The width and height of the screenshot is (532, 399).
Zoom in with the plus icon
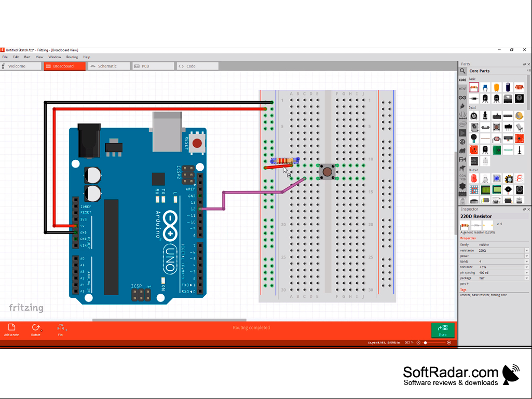click(x=449, y=342)
